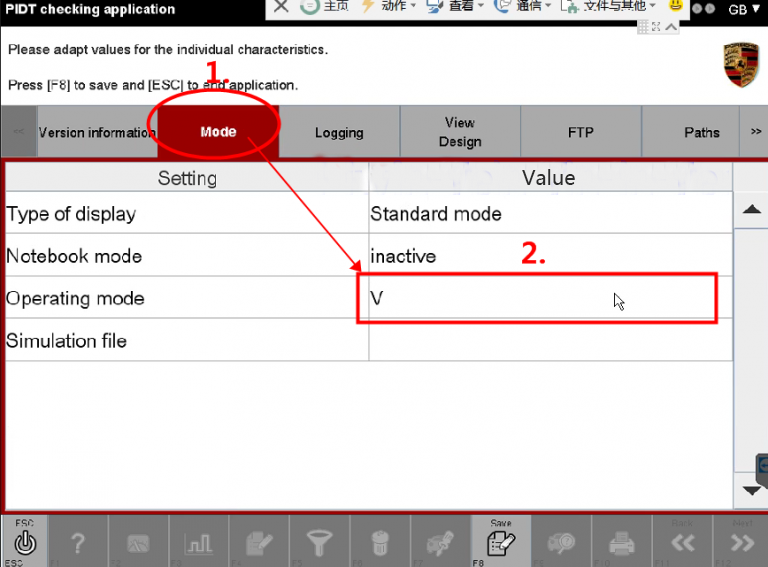
Task: Click the smiley feedback icon
Action: 675,5
